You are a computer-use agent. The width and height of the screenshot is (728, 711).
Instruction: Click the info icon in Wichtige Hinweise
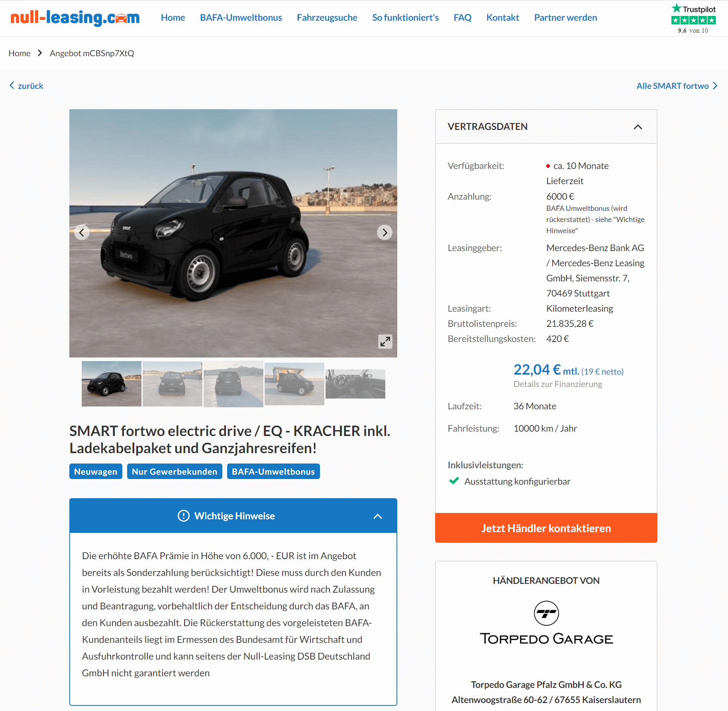pyautogui.click(x=183, y=516)
